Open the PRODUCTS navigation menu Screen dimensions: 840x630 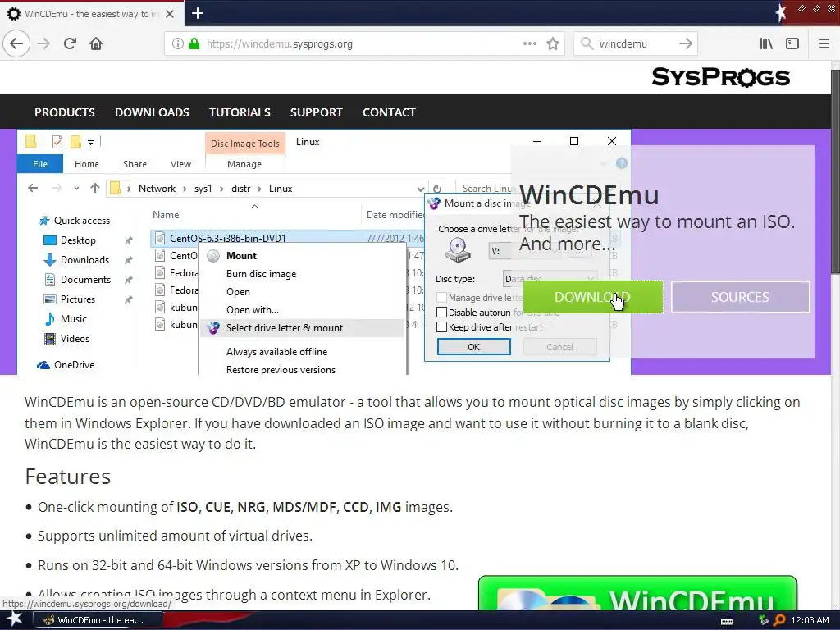(x=65, y=112)
